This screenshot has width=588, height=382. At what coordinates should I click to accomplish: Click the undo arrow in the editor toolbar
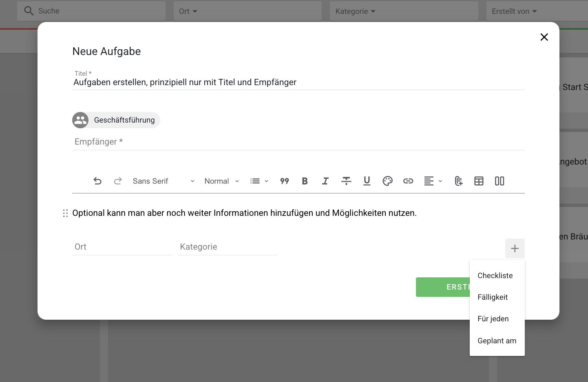tap(97, 181)
